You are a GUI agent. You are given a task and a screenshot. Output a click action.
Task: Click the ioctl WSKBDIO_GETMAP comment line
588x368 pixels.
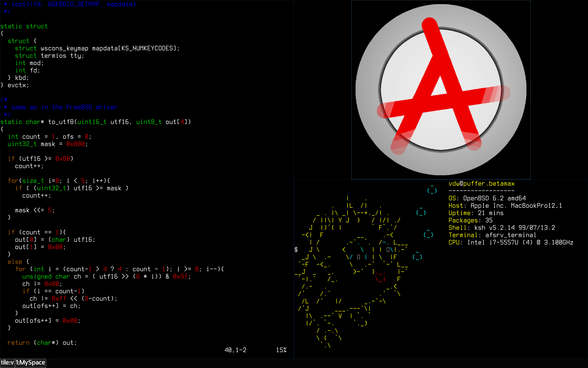70,4
